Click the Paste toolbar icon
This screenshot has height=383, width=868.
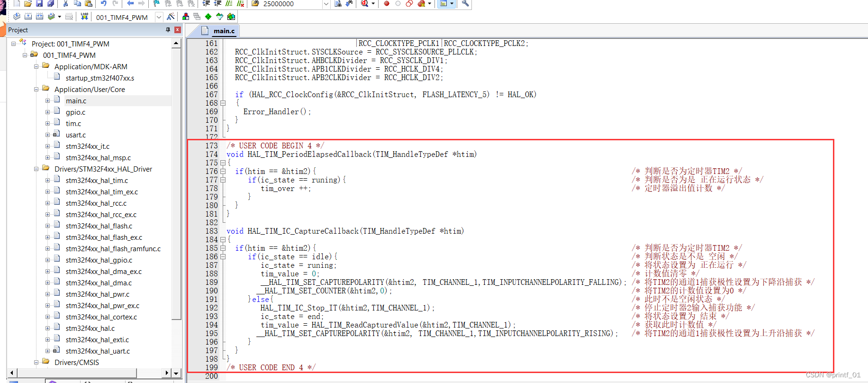click(88, 3)
